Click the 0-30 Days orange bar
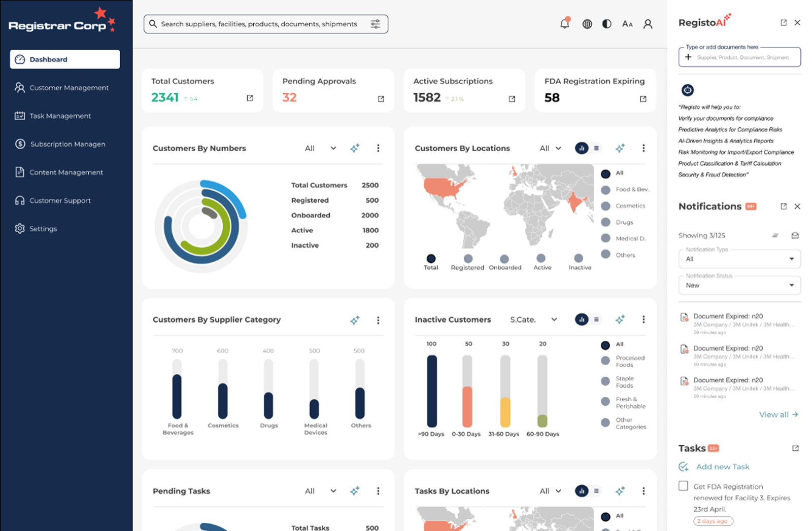The height and width of the screenshot is (531, 812). (467, 407)
